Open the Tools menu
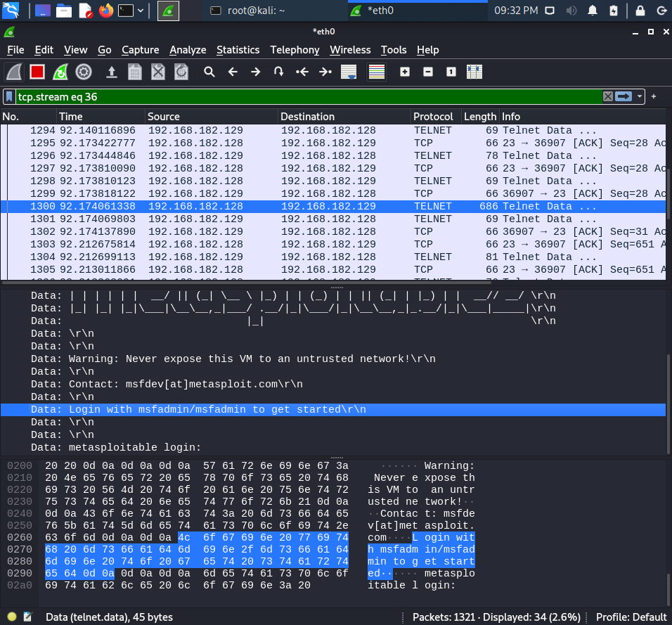The image size is (672, 625). click(x=394, y=50)
